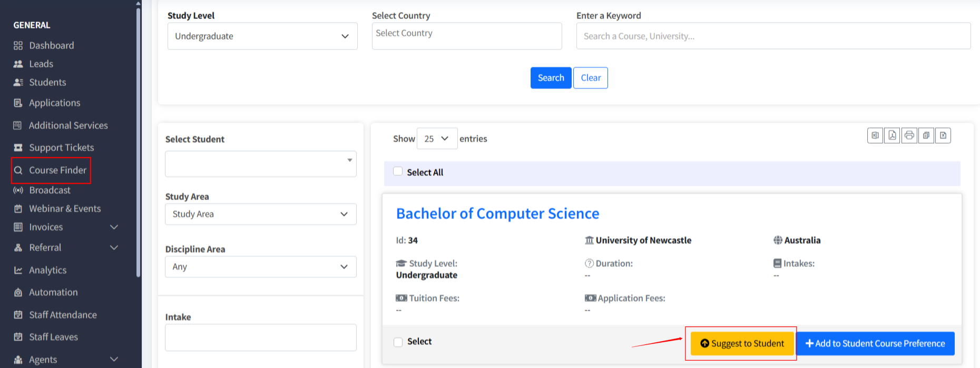The width and height of the screenshot is (980, 368).
Task: Expand the Discipline Area dropdown
Action: 260,267
